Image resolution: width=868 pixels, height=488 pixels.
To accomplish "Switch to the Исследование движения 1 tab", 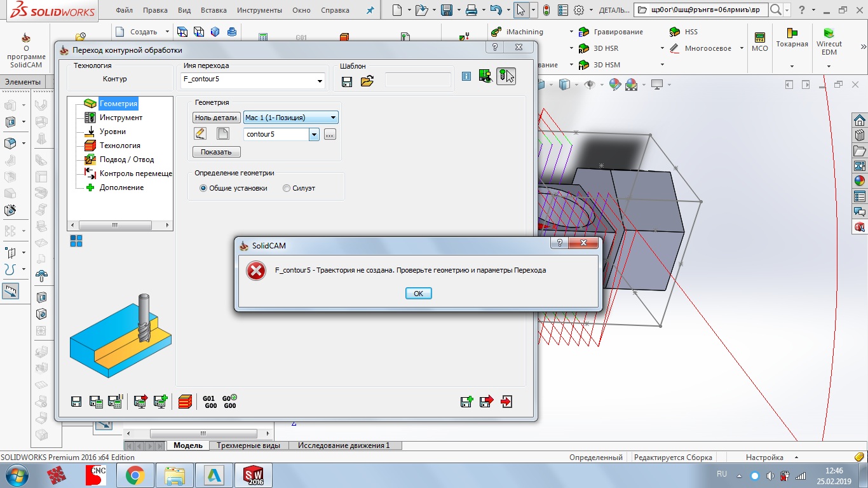I will pyautogui.click(x=344, y=445).
